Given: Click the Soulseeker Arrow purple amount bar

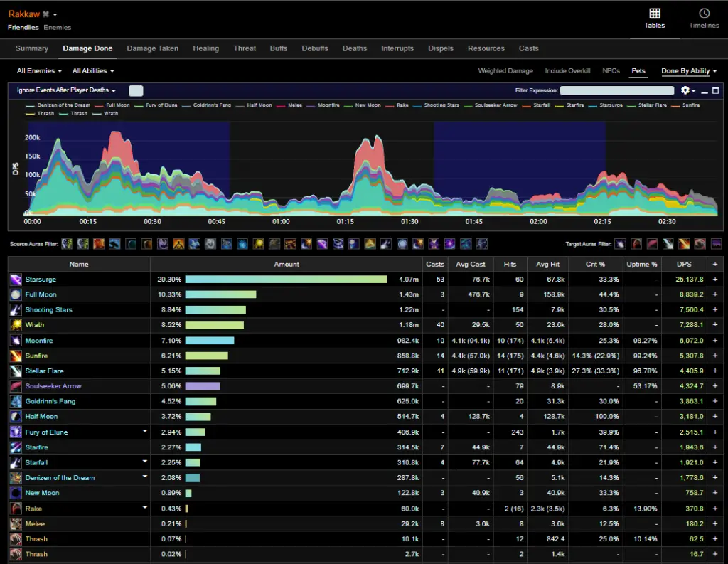Looking at the screenshot, I should tap(203, 386).
